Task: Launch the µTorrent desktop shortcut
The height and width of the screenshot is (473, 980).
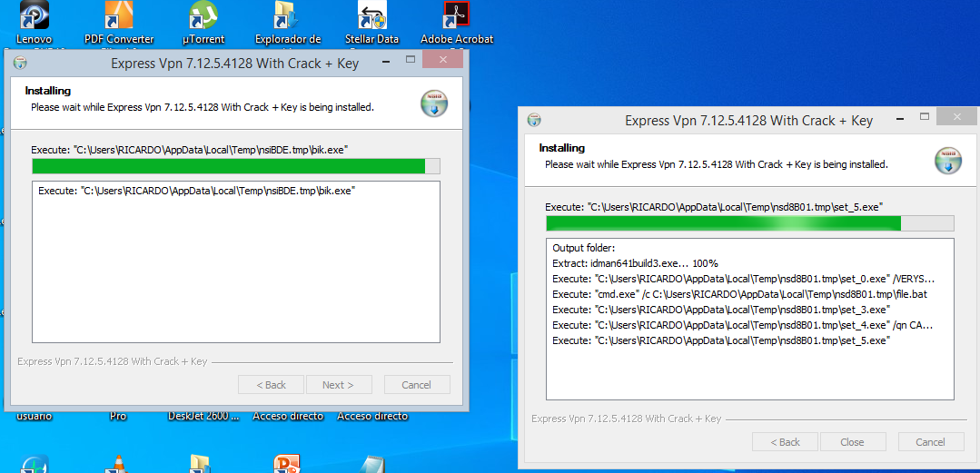Action: coord(203,15)
